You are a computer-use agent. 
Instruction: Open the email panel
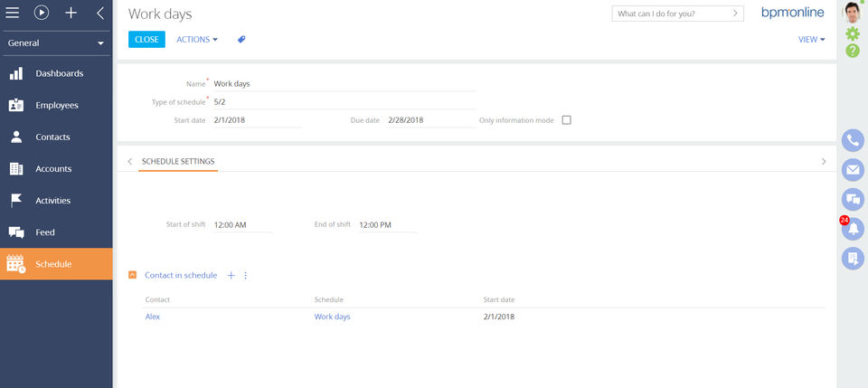853,169
